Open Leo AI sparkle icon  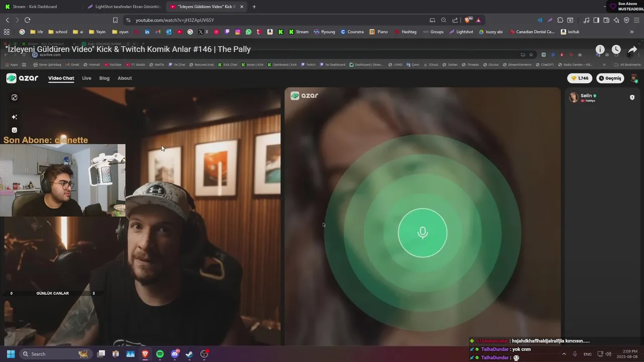[616, 20]
